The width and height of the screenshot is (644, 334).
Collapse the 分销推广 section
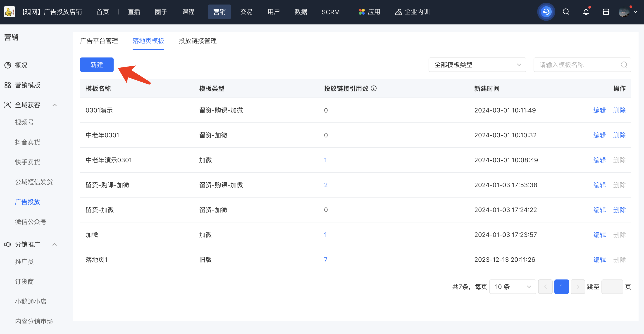[x=55, y=244]
